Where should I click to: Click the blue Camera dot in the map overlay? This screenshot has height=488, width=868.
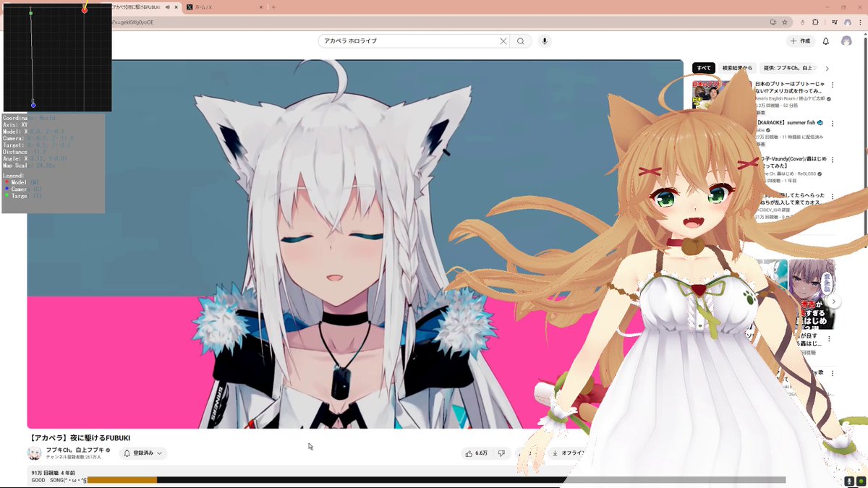tap(33, 105)
